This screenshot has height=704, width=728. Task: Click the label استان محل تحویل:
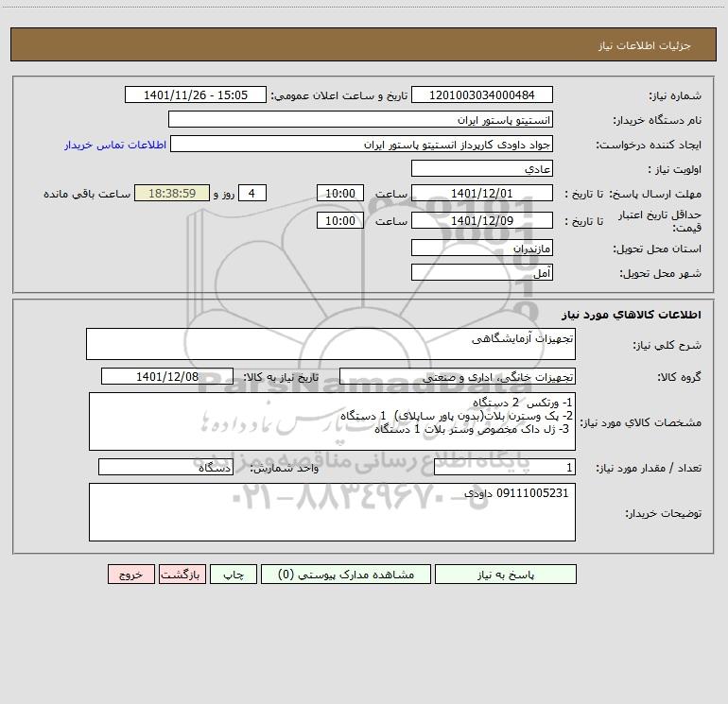[x=657, y=249]
